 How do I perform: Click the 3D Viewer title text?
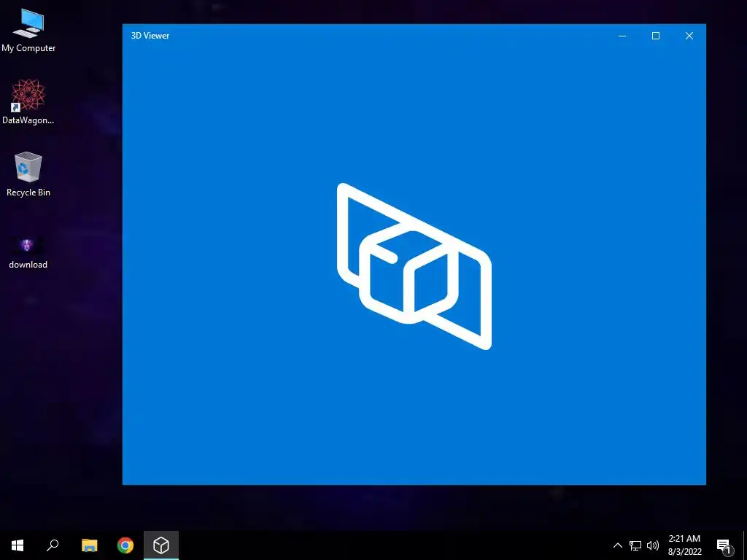(150, 36)
